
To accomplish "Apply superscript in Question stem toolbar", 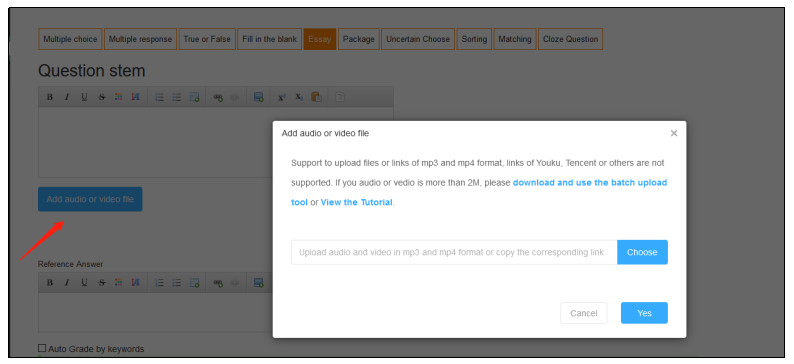I will 282,97.
